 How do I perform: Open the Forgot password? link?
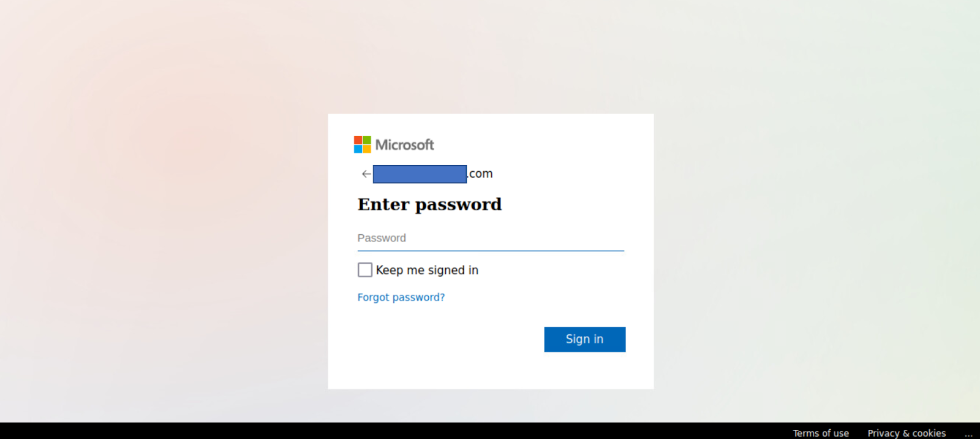coord(401,297)
